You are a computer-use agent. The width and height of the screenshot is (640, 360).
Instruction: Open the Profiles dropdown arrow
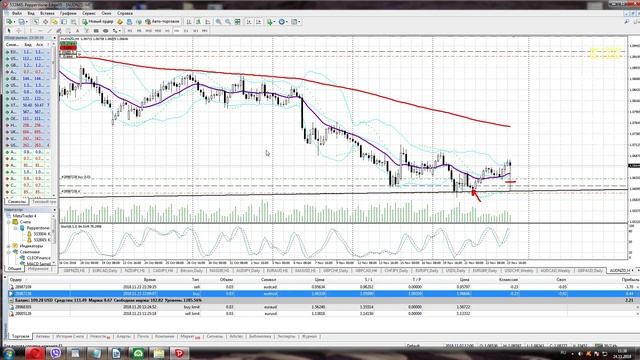coord(27,22)
